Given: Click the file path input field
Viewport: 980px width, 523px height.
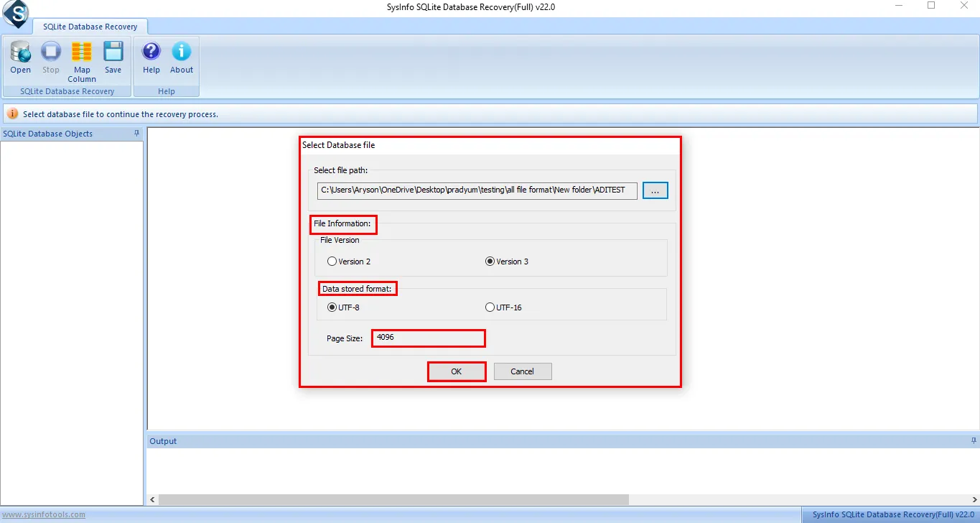Looking at the screenshot, I should [477, 190].
